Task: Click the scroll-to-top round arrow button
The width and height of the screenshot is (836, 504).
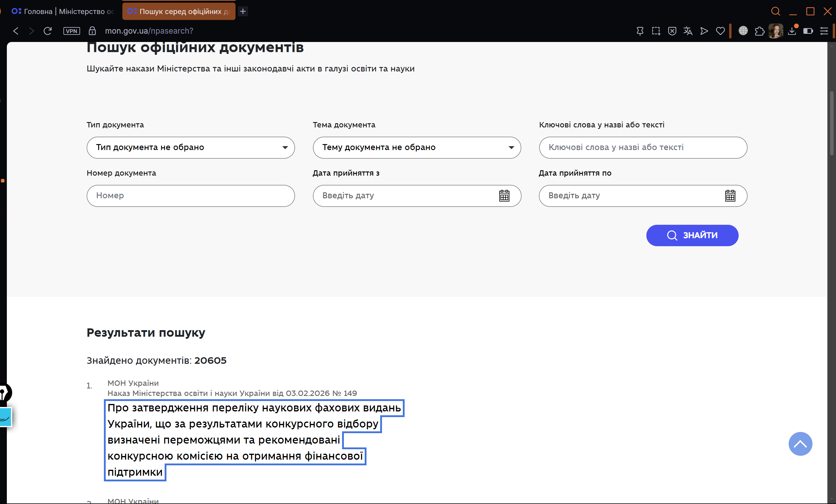Action: click(x=800, y=444)
